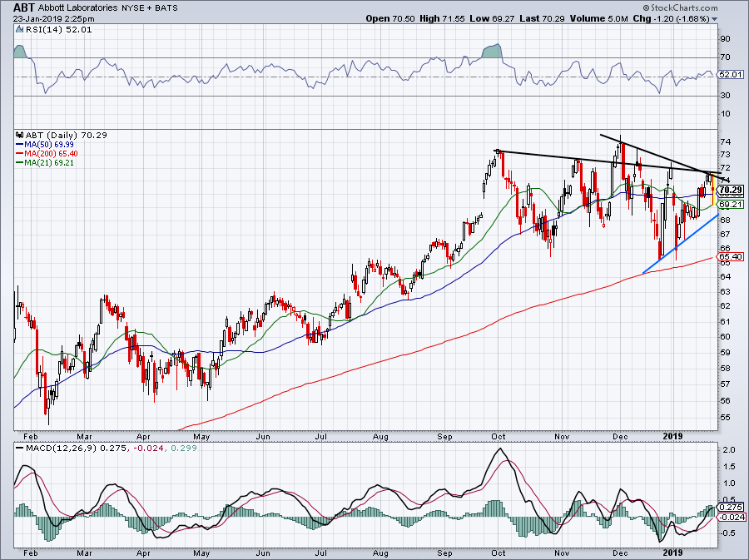Click the green 0.299 value in MACD legend
749x560 pixels.
tap(183, 448)
